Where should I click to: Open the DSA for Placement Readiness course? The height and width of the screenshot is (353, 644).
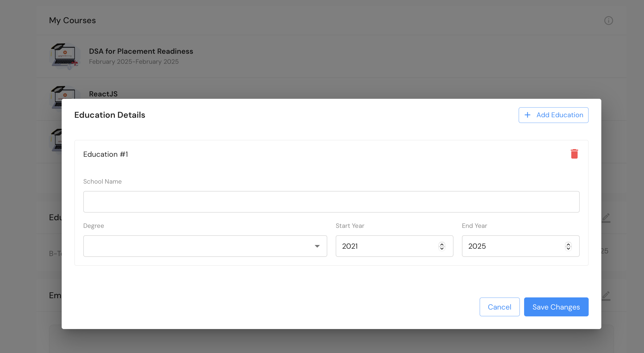(141, 51)
